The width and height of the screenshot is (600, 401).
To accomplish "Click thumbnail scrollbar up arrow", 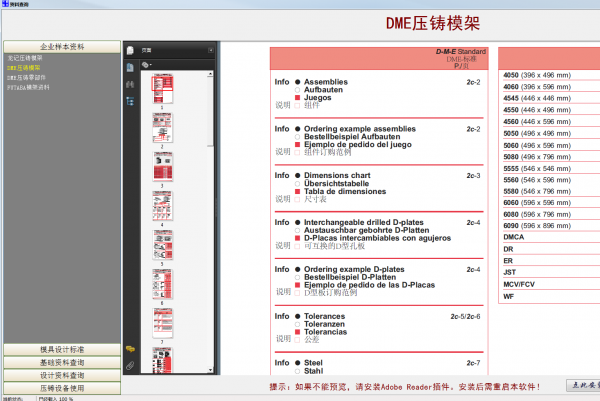I will (x=210, y=73).
